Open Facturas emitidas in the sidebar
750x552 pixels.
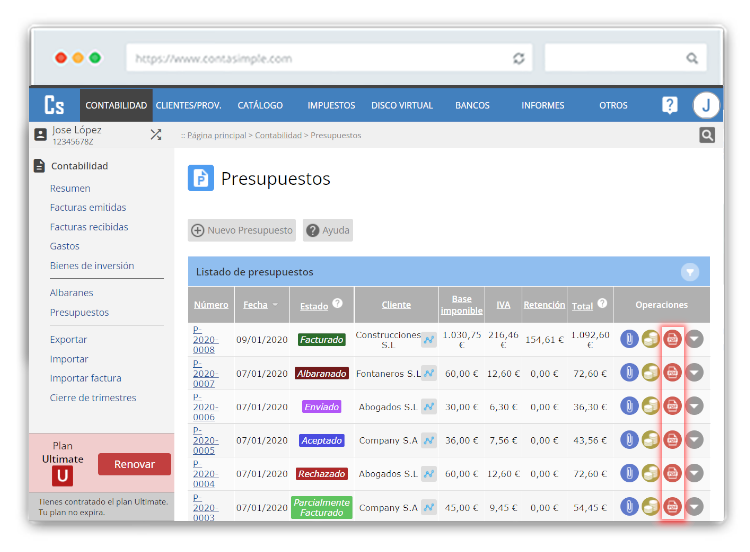coord(88,208)
